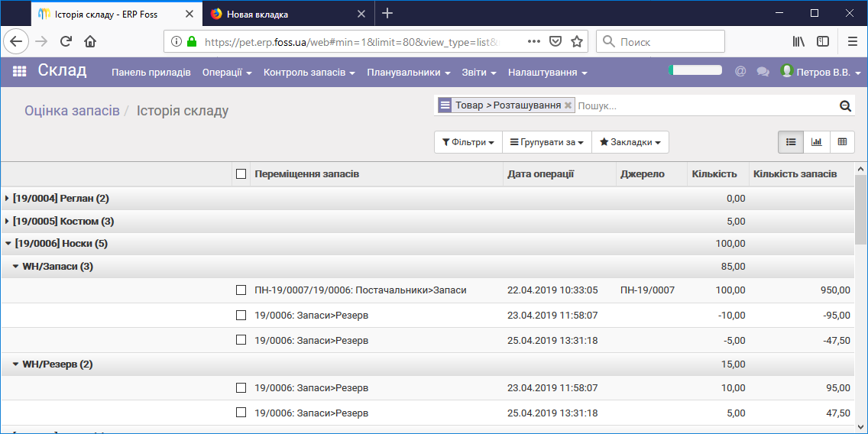The image size is (868, 434).
Task: Open the apps grid menu icon
Action: pos(19,72)
